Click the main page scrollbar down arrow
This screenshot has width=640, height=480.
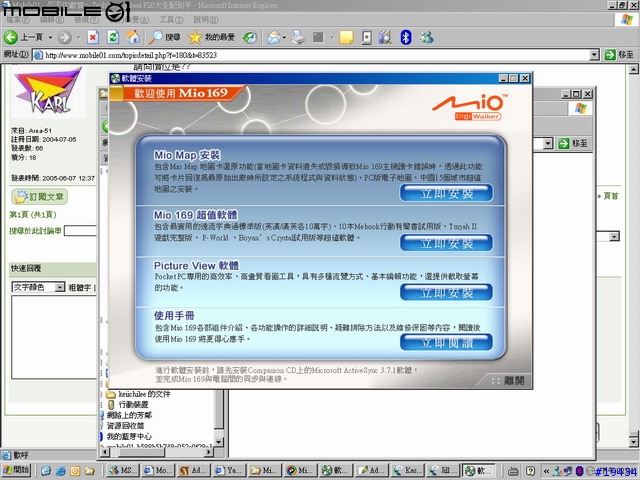click(633, 441)
